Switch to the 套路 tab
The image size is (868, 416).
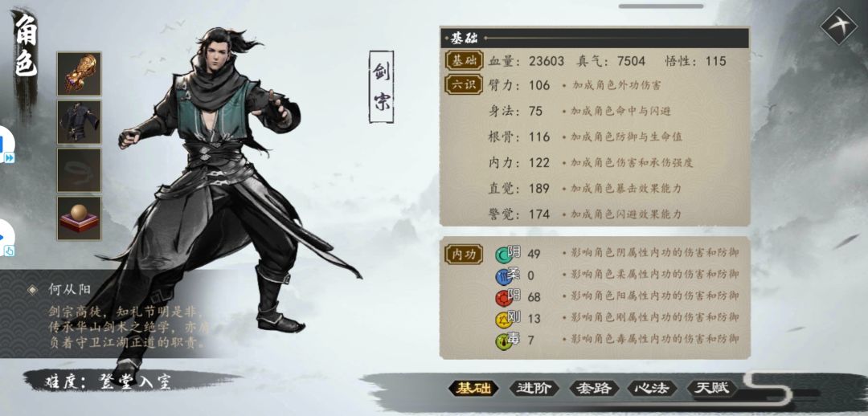593,389
